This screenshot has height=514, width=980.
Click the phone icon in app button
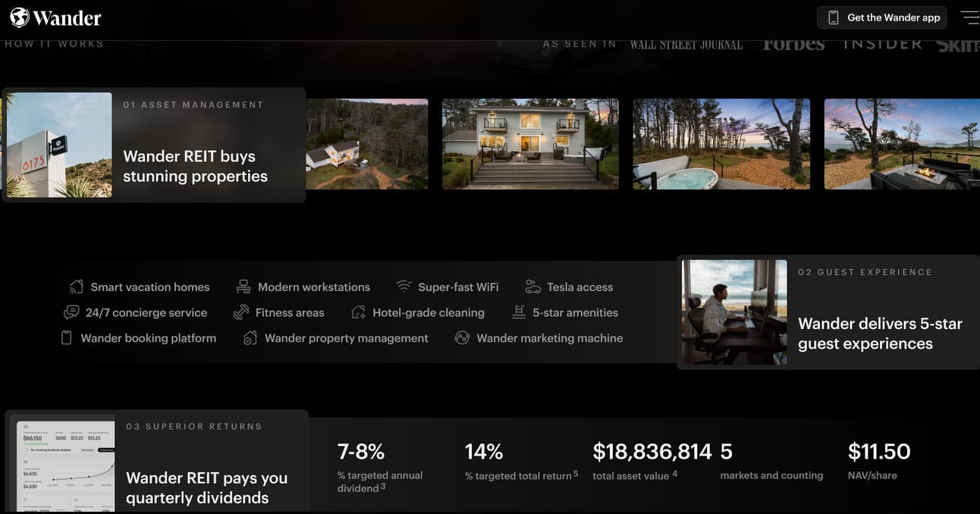pos(833,17)
